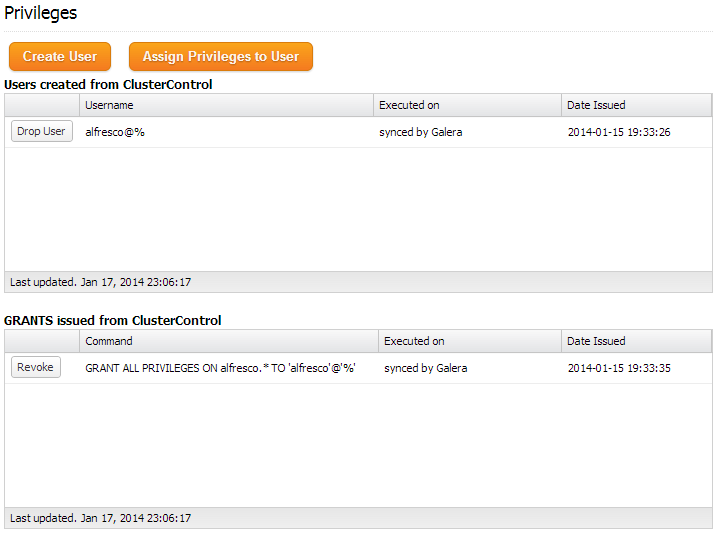The height and width of the screenshot is (534, 719).
Task: Click the 2014-01-15 19:33:35 date cell
Action: click(x=619, y=368)
